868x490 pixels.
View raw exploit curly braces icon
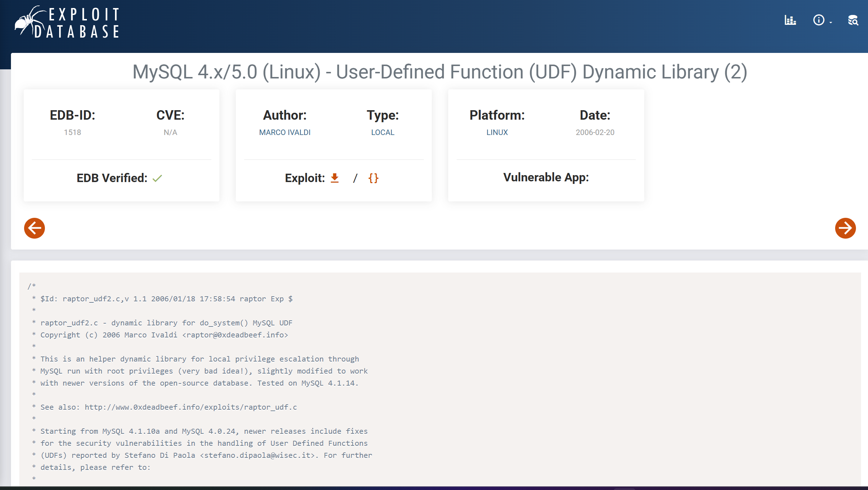pos(373,178)
